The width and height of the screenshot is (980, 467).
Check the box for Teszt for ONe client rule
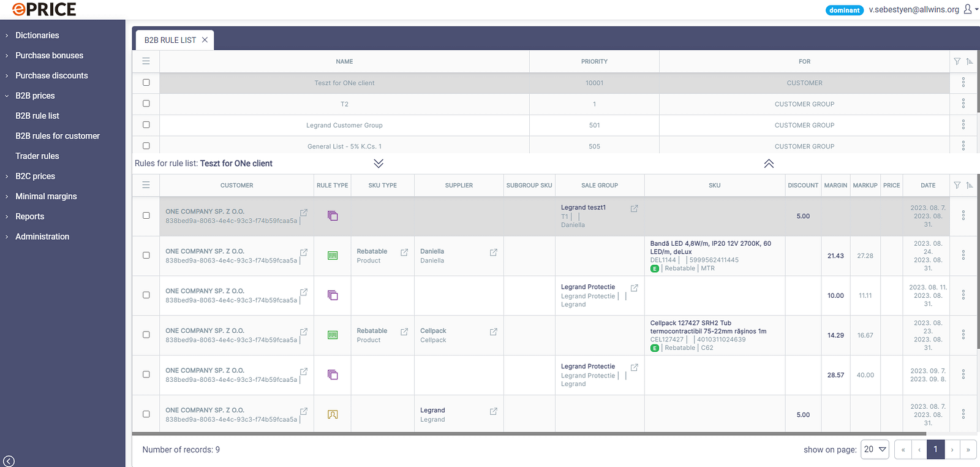pos(146,82)
